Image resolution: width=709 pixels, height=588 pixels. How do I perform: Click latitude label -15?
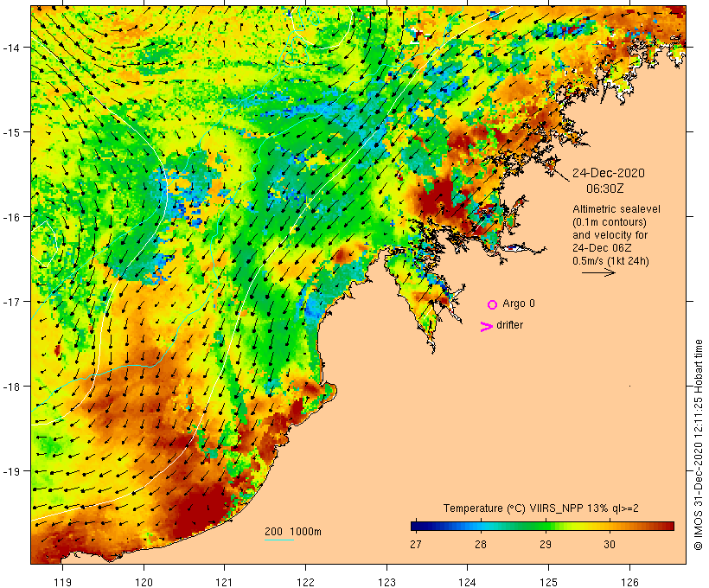(10, 132)
